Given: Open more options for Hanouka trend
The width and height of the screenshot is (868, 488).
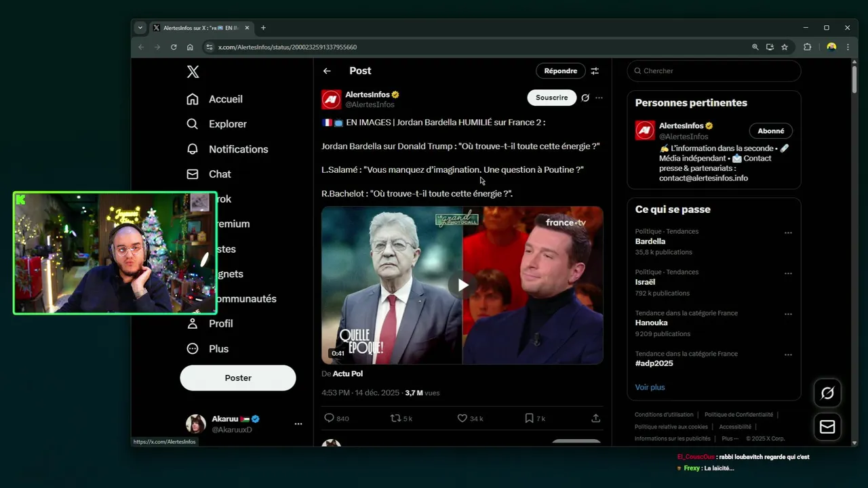Looking at the screenshot, I should point(788,314).
